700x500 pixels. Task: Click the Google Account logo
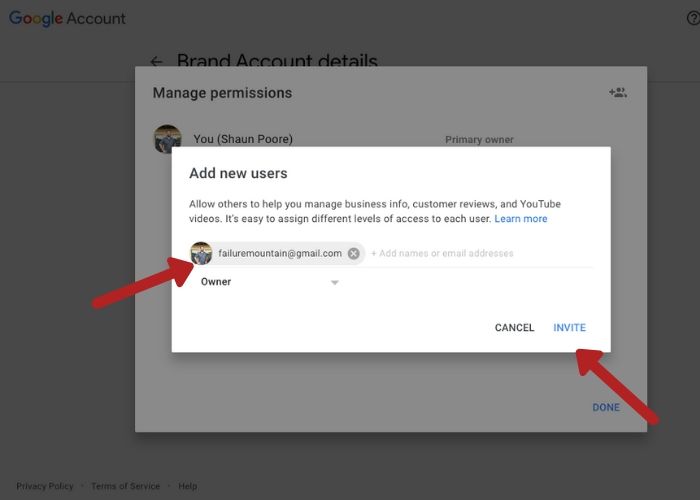pyautogui.click(x=67, y=18)
